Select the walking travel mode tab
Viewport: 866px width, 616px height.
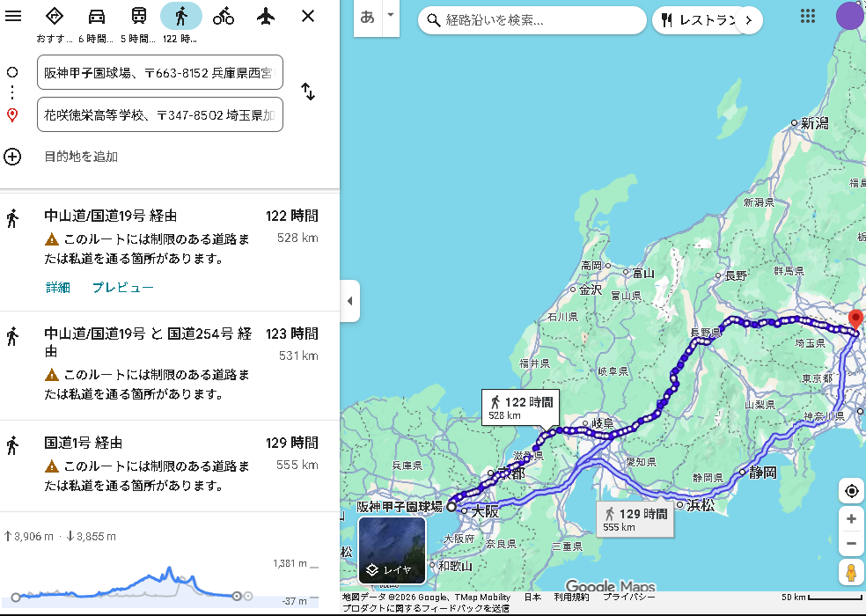point(181,16)
